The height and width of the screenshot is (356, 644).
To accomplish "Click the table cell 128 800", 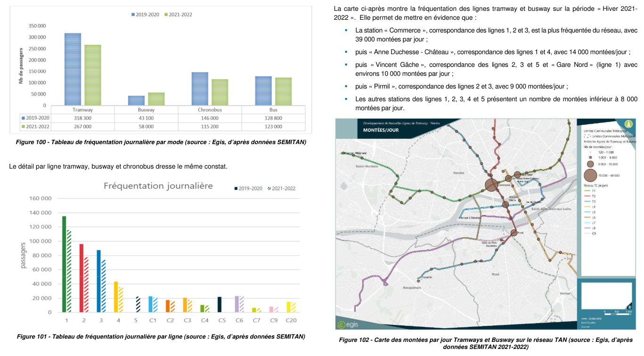I will tap(273, 118).
